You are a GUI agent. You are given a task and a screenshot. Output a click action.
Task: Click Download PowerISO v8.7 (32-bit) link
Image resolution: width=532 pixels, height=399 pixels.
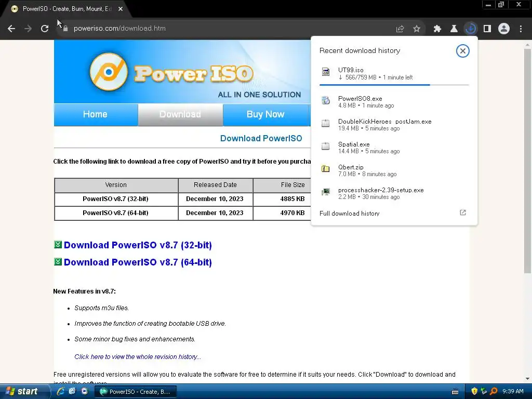[x=138, y=245]
